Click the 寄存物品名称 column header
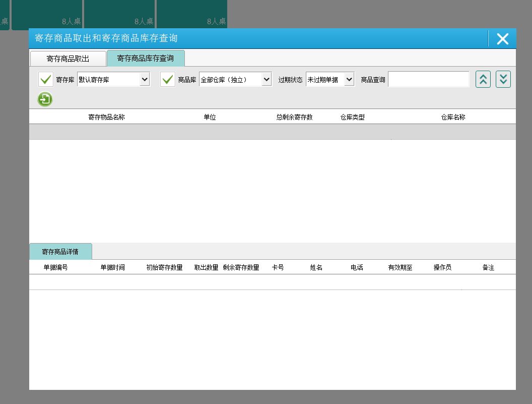Image resolution: width=532 pixels, height=404 pixels. pos(106,117)
